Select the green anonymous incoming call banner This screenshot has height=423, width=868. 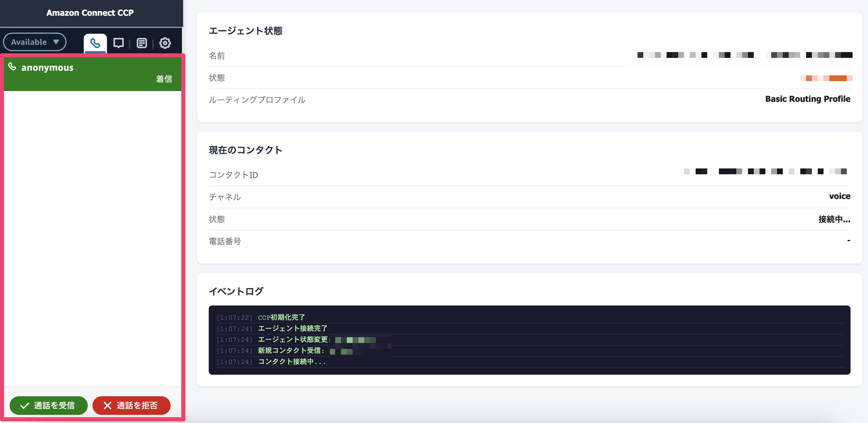(93, 74)
